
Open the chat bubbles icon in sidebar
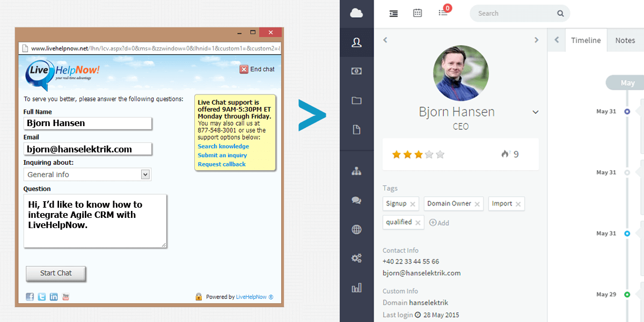tap(356, 201)
